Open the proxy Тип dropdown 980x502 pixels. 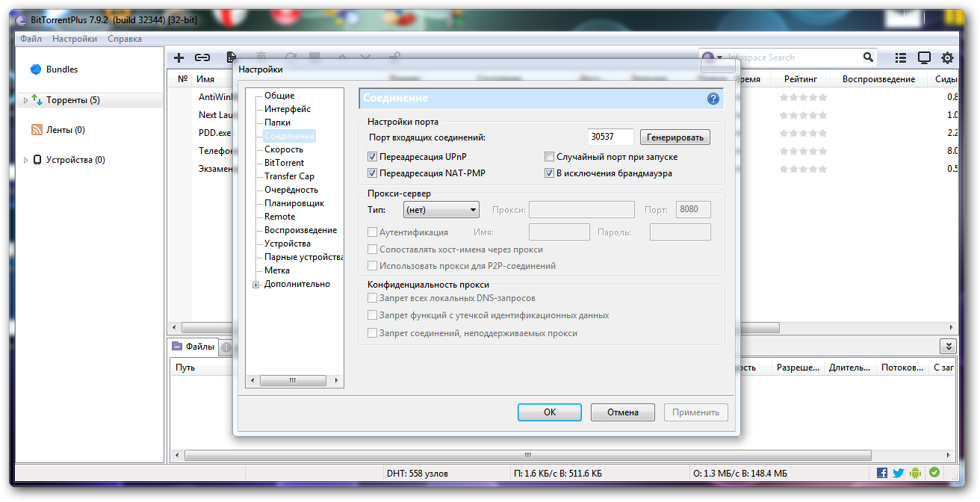tap(441, 210)
